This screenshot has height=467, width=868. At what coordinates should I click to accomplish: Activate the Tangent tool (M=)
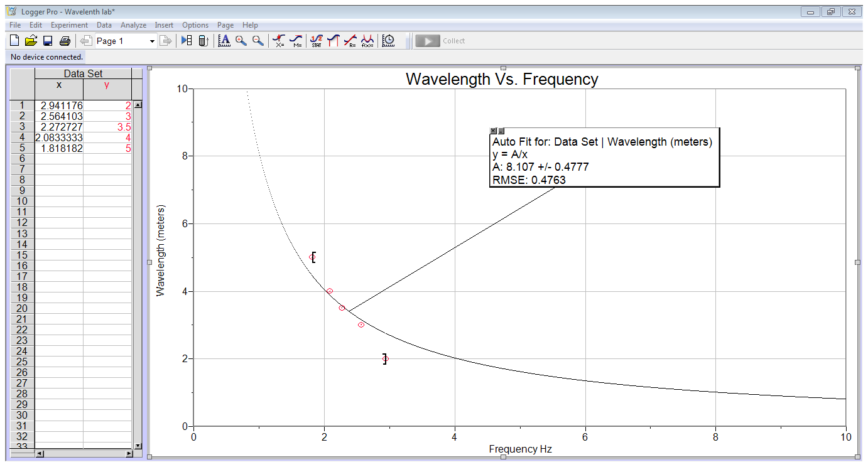click(x=295, y=40)
